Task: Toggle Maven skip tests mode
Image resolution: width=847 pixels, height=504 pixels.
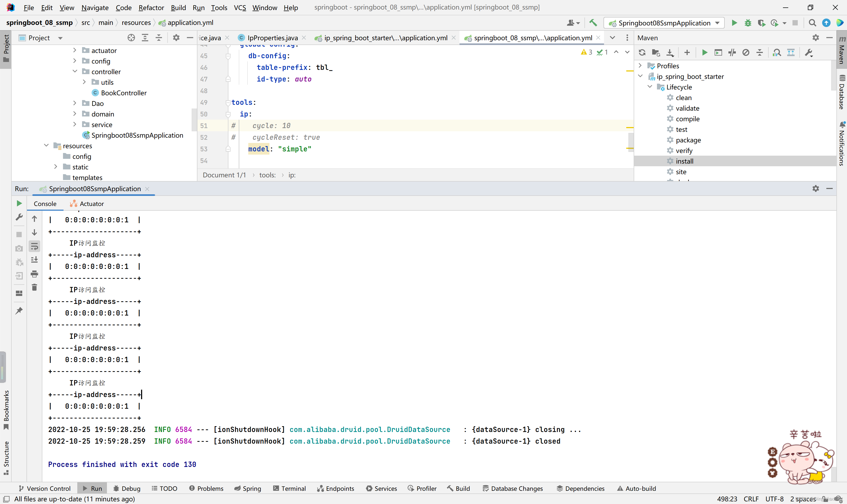Action: (746, 53)
